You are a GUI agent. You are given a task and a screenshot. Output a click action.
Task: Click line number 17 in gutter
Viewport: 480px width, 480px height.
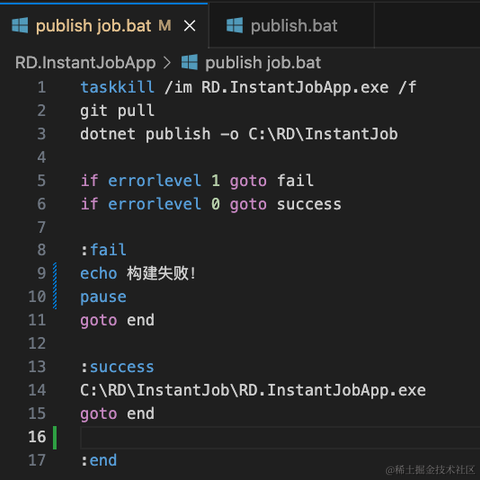coord(37,460)
